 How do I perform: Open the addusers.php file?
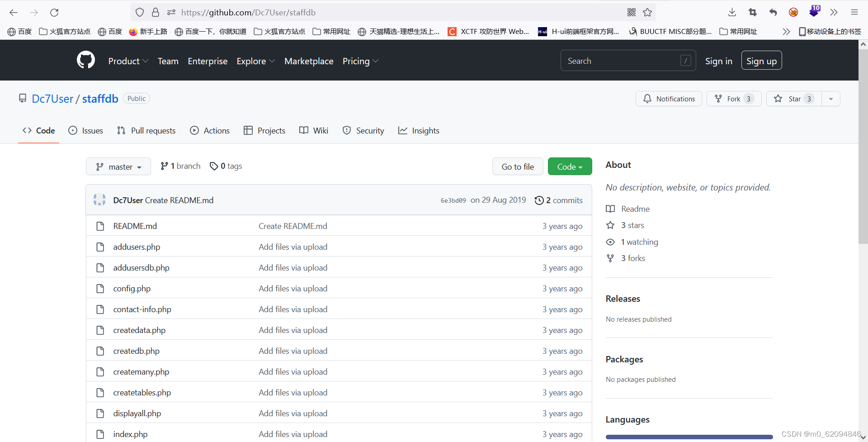tap(137, 247)
